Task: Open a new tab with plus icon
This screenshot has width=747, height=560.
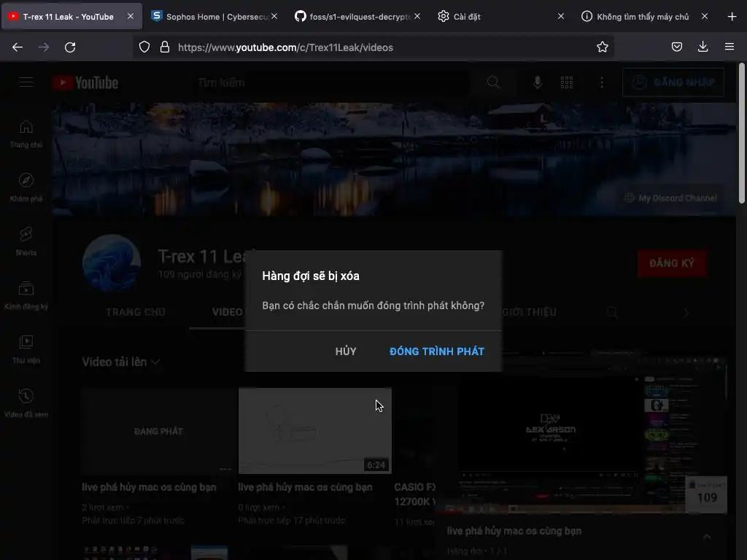Action: (x=732, y=17)
